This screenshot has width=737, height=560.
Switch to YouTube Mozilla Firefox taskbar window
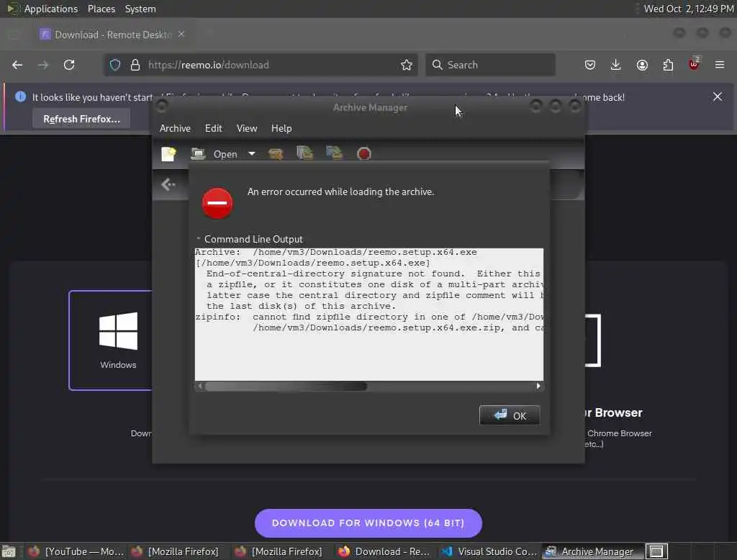76,551
